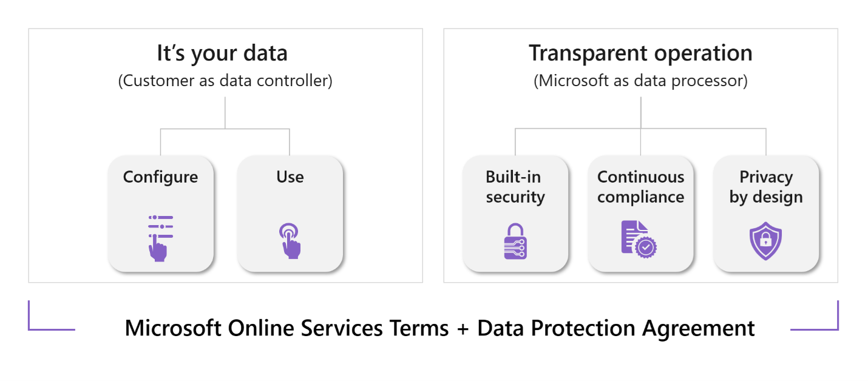The height and width of the screenshot is (381, 868).
Task: Click the Continuous compliance document badge icon
Action: [639, 239]
